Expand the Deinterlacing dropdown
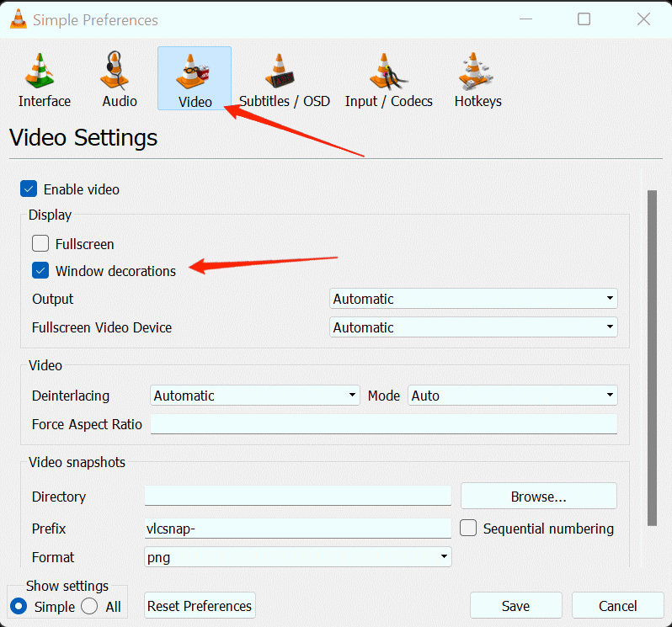Image resolution: width=672 pixels, height=627 pixels. pos(254,396)
